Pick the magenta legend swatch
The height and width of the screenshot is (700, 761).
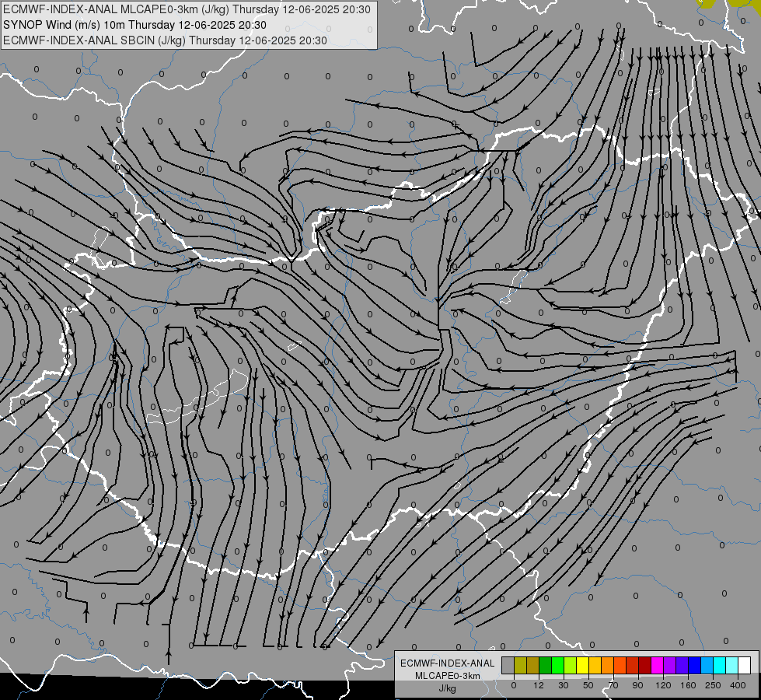pos(658,665)
